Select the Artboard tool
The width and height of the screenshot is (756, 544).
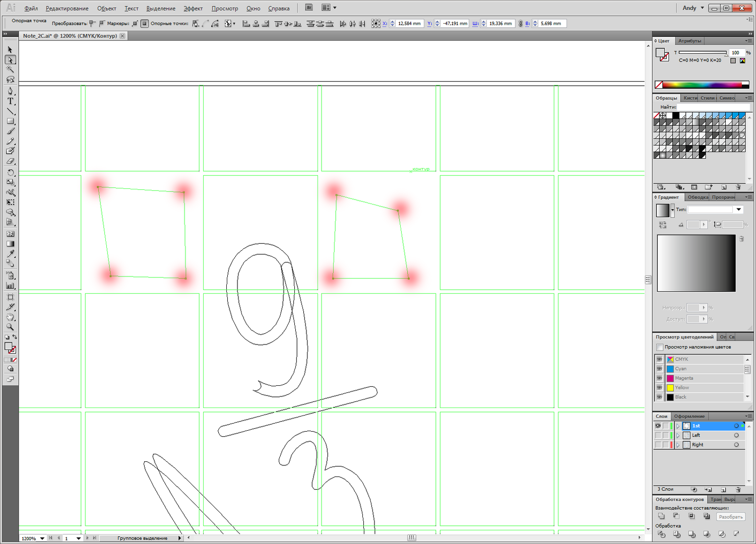tap(10, 297)
